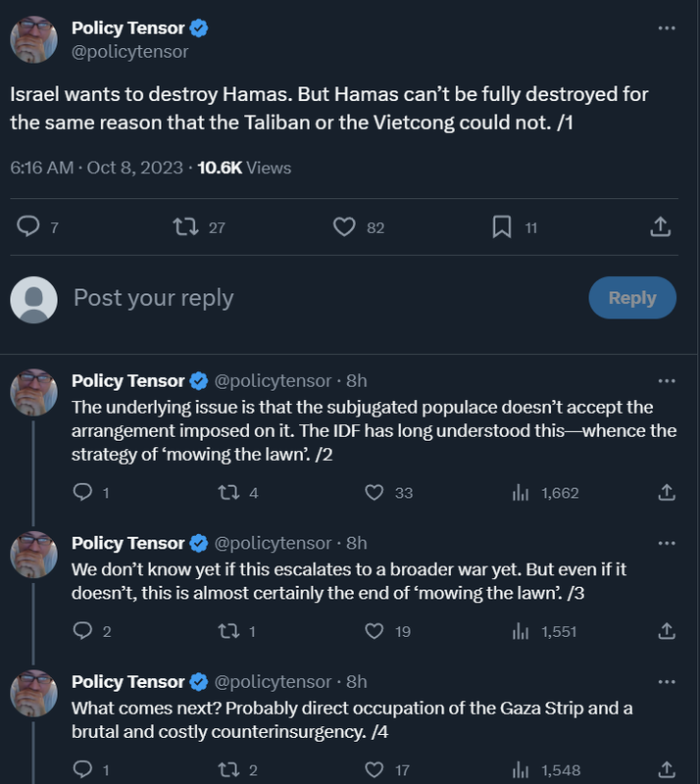
Task: Repost the main post with 27 reposts
Action: 184,227
